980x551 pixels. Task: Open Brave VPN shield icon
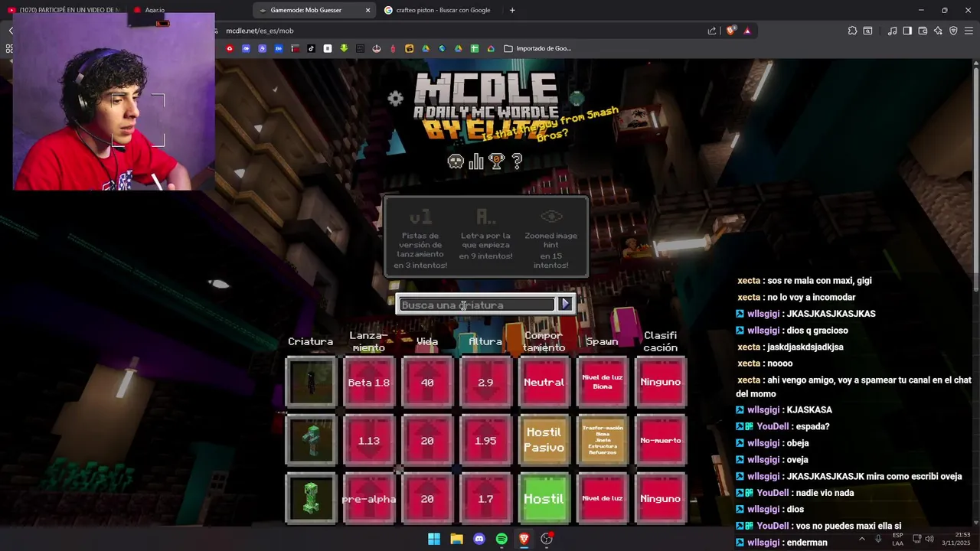point(953,31)
